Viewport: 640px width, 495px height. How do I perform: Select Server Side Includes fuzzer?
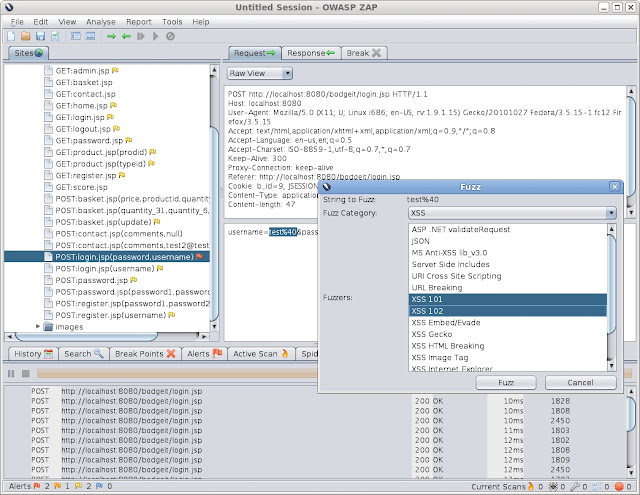(507, 264)
